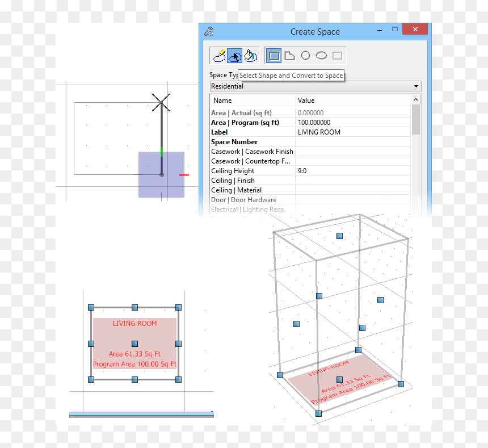Viewport: 488px width, 448px height.
Task: Click the property list scroll up arrow
Action: tap(416, 99)
